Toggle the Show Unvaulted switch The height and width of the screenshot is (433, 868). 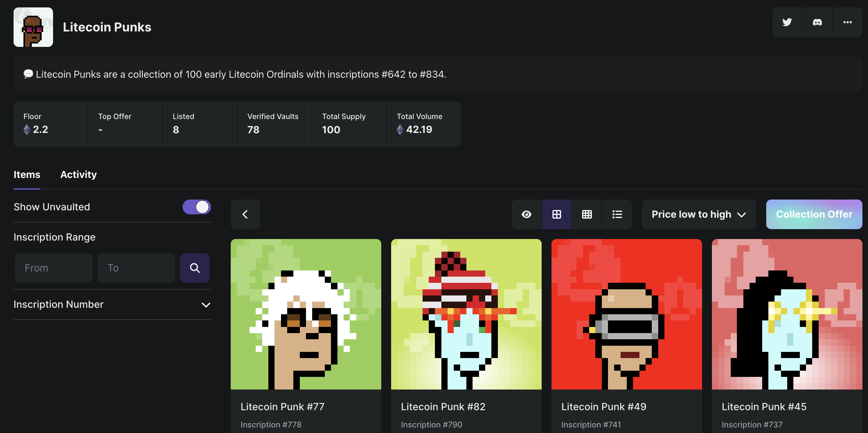point(196,207)
